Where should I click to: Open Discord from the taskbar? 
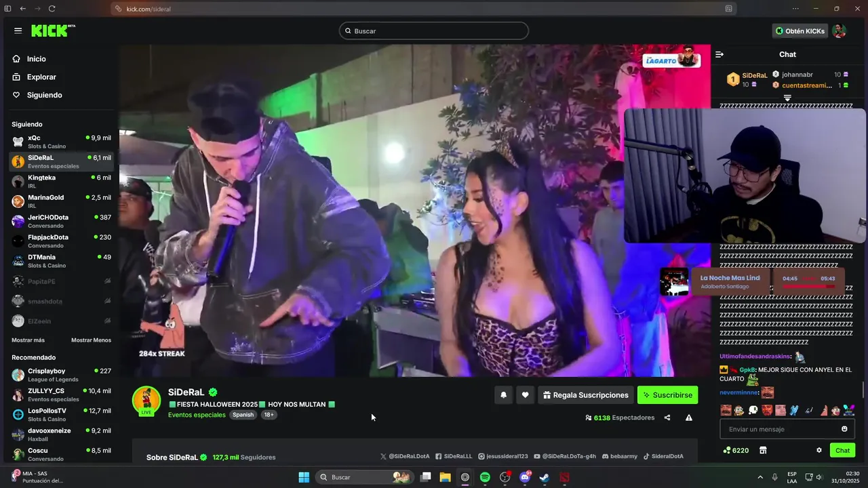(x=525, y=477)
